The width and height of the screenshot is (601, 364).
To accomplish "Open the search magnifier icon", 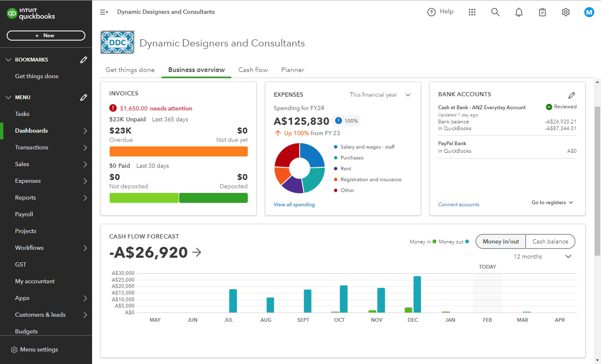I will click(x=495, y=12).
